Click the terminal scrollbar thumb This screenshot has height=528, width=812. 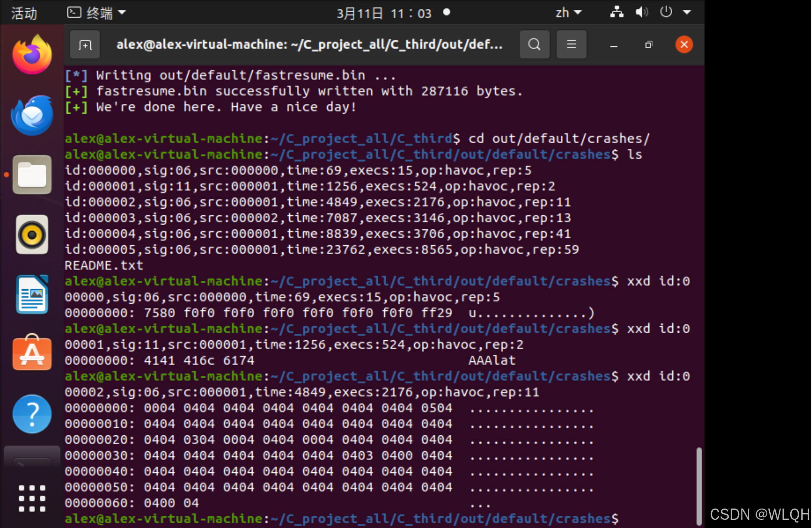(x=699, y=486)
